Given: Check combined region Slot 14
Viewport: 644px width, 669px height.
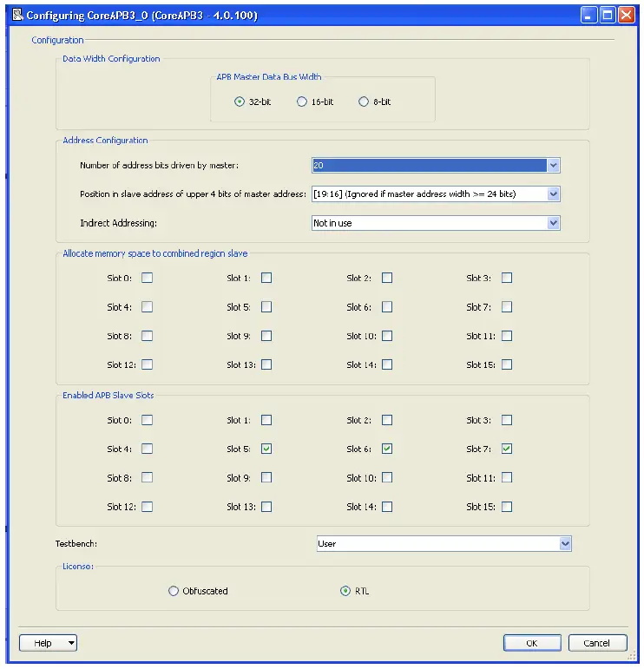Looking at the screenshot, I should pyautogui.click(x=387, y=364).
